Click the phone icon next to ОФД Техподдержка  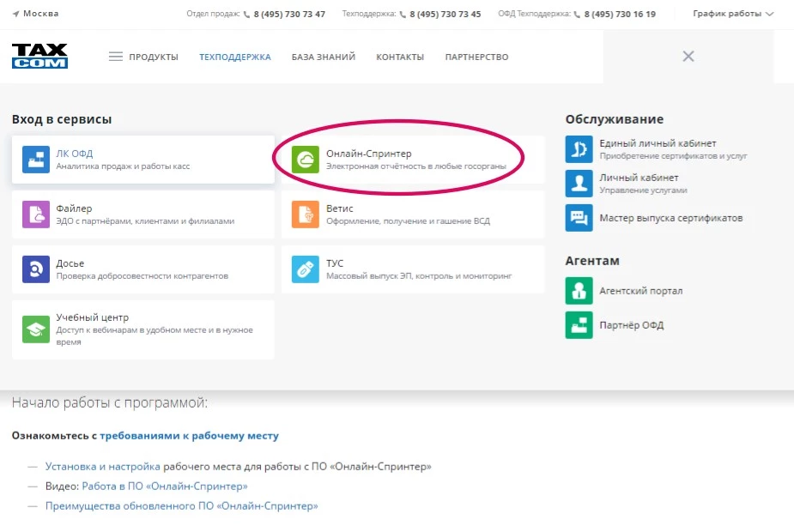coord(577,15)
